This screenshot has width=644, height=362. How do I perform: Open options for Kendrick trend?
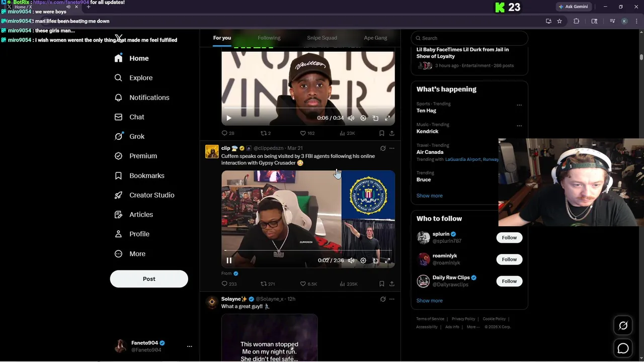[519, 126]
